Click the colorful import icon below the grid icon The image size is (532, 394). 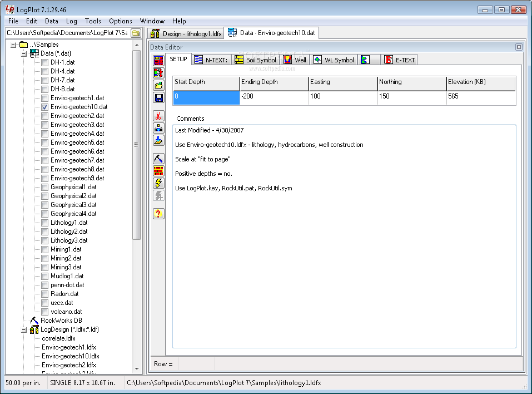tap(158, 73)
